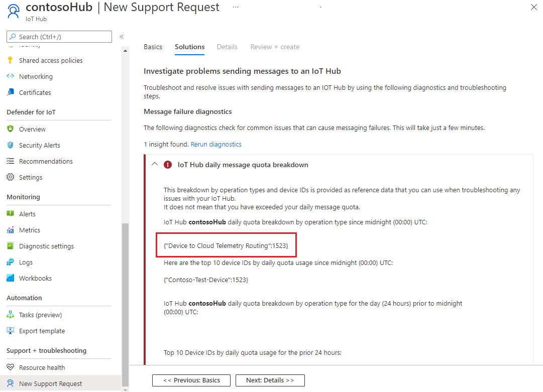Click inside the Search field
This screenshot has height=392, width=543.
59,36
